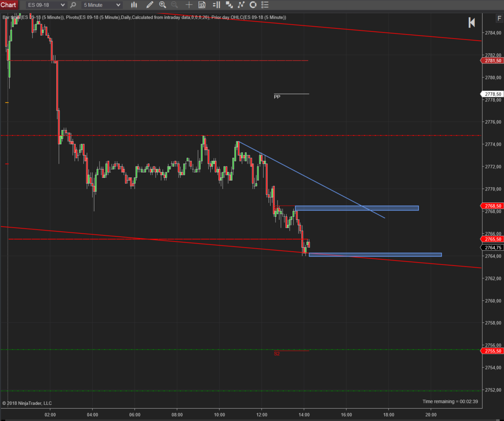The height and width of the screenshot is (421, 504).
Task: Click the bar style candlestick icon
Action: click(134, 5)
